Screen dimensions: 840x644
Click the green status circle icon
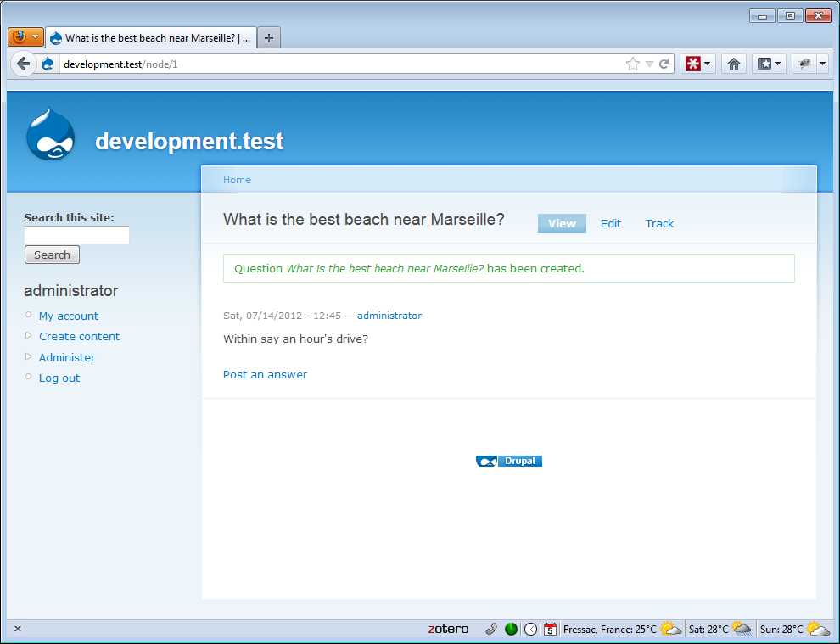tap(510, 629)
